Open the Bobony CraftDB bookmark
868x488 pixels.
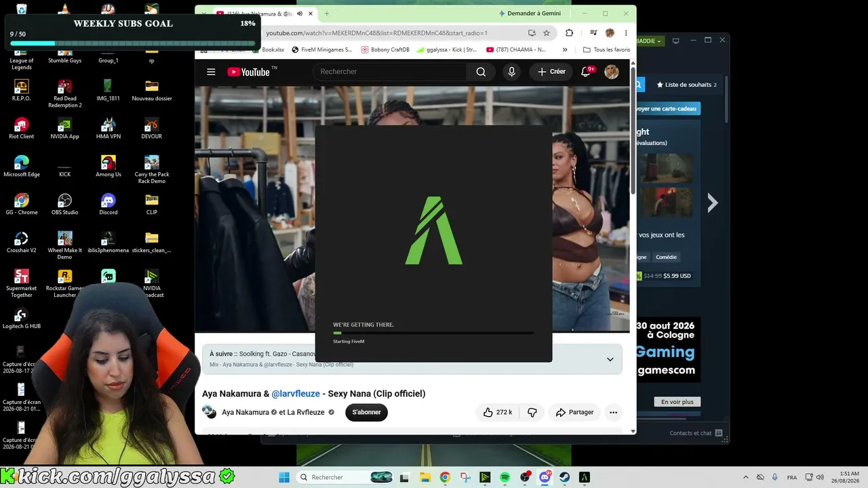[x=386, y=49]
